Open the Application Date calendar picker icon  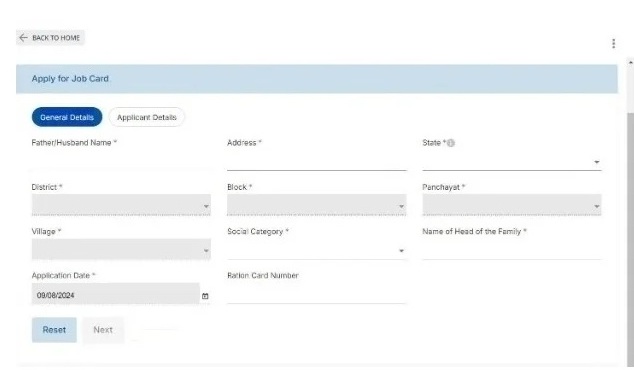205,296
